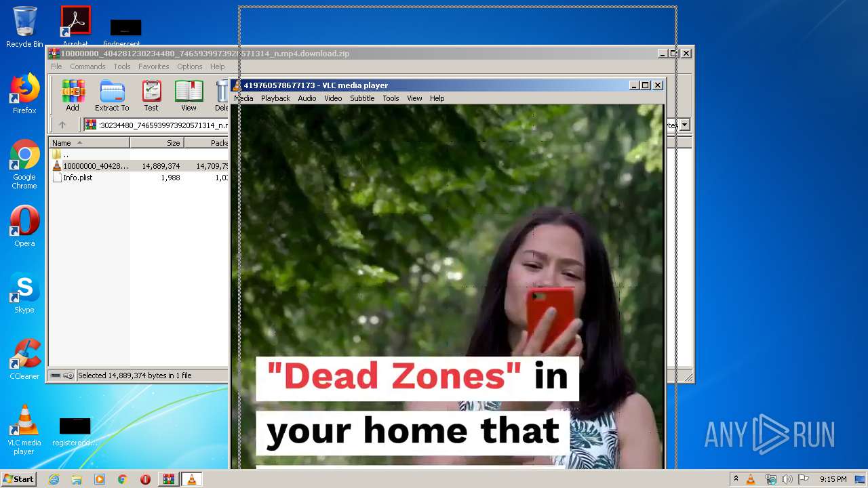Select the 10000000_40428... file row
The height and width of the screenshot is (488, 868).
[x=139, y=166]
